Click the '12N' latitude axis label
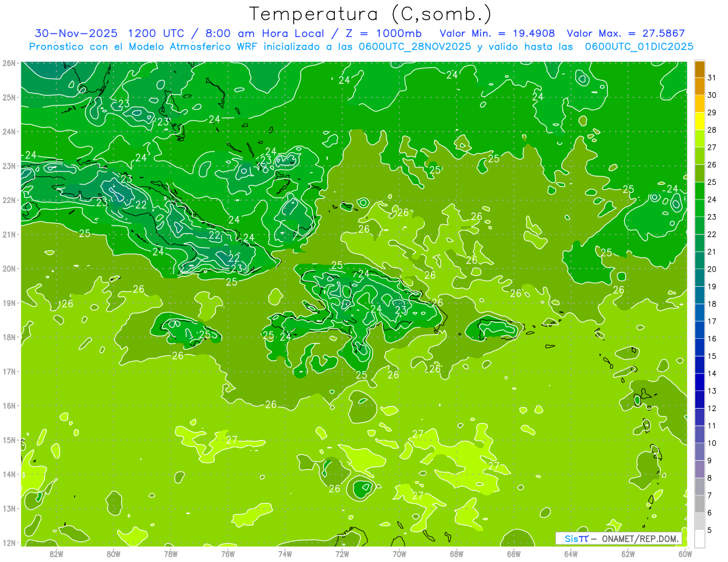Screen dimensions: 728x562 point(8,543)
